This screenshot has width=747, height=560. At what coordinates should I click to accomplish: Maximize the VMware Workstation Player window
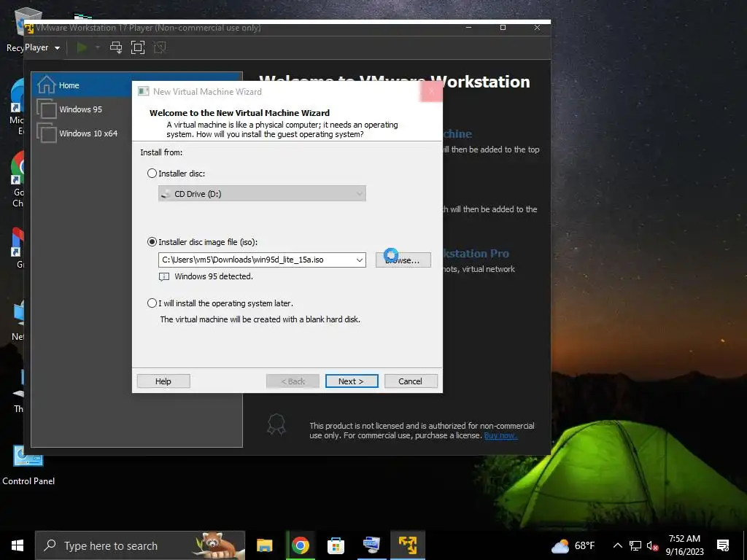(503, 28)
